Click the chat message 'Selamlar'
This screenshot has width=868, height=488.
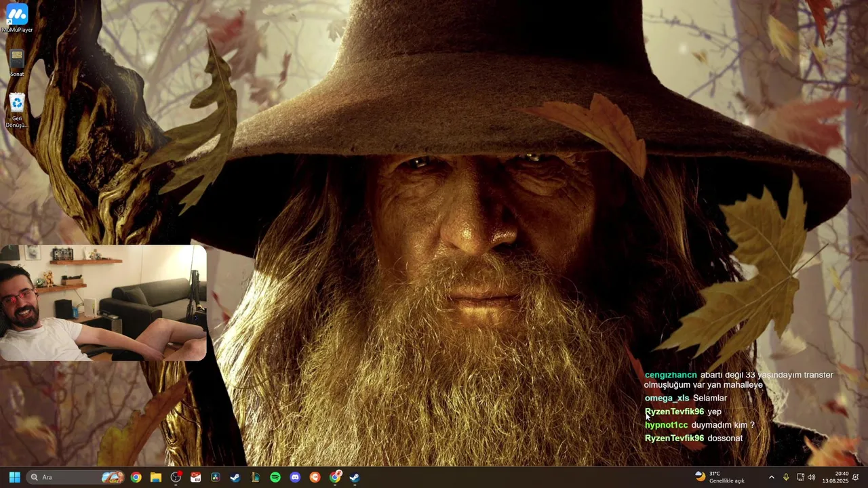pos(710,398)
